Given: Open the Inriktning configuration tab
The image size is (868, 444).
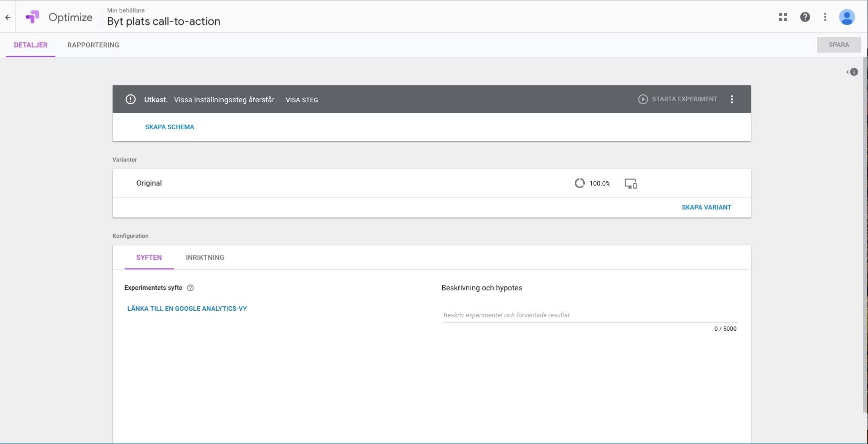Looking at the screenshot, I should point(205,257).
